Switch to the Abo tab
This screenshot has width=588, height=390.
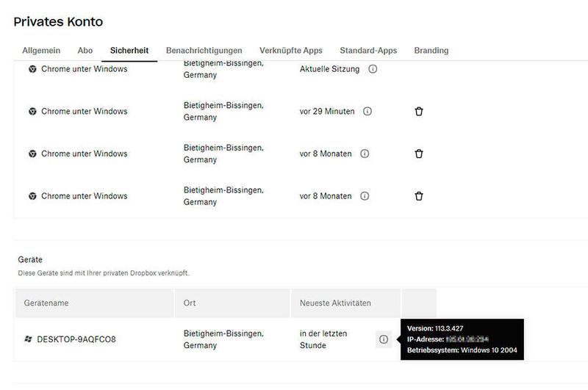[85, 51]
